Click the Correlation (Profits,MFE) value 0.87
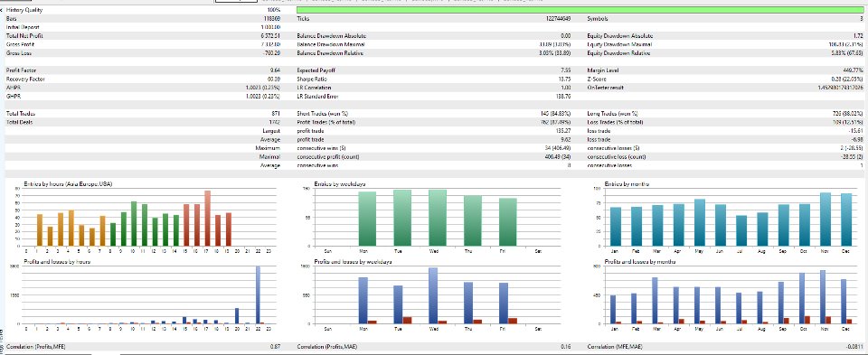Viewport: 868px width, 355px height. click(x=275, y=347)
